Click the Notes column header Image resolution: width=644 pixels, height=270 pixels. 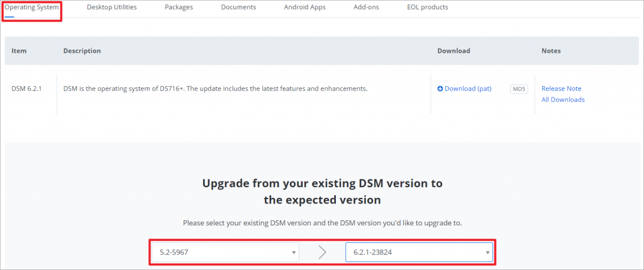pyautogui.click(x=551, y=51)
